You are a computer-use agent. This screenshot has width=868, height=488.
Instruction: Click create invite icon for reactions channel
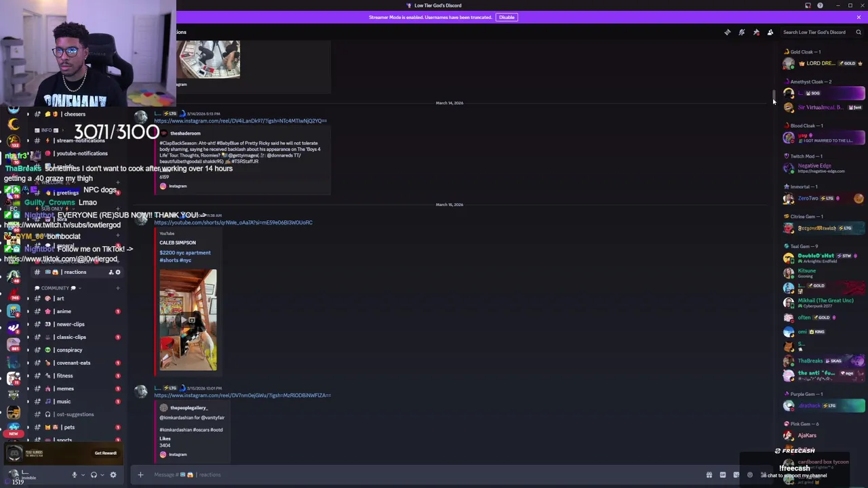[111, 272]
